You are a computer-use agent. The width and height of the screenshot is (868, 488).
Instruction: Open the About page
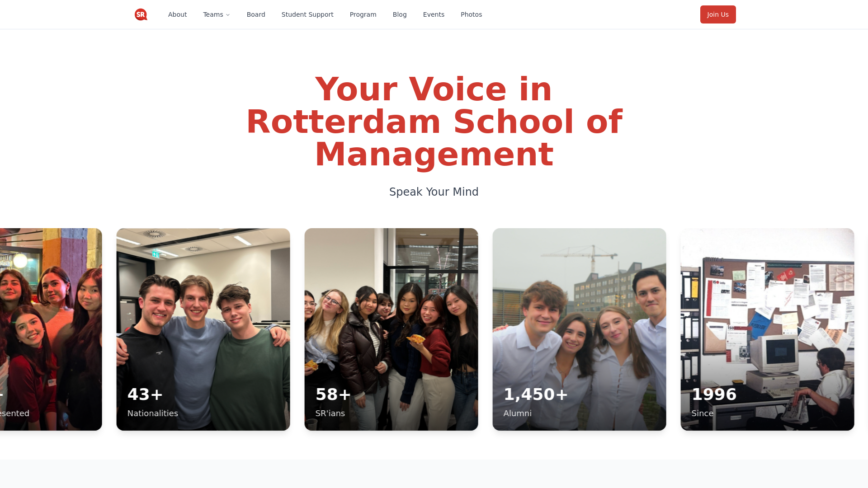coord(177,14)
